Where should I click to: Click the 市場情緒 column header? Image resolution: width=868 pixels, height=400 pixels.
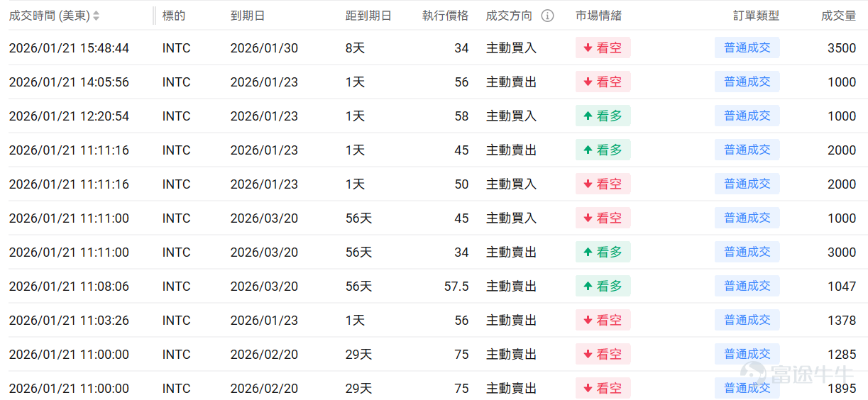coord(598,16)
